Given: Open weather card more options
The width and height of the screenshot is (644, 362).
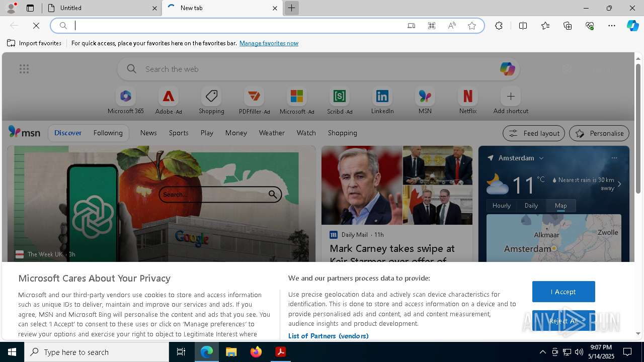Looking at the screenshot, I should (614, 158).
